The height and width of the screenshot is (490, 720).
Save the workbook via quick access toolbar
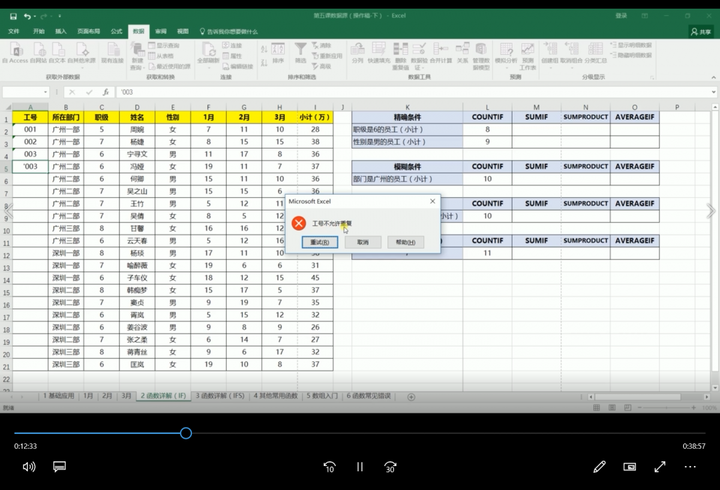pyautogui.click(x=13, y=16)
